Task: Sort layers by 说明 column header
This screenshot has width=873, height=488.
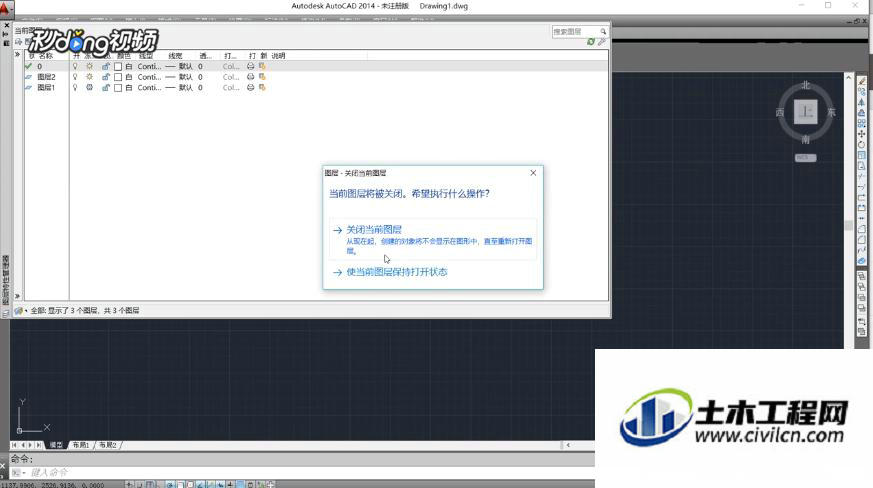Action: click(x=278, y=56)
